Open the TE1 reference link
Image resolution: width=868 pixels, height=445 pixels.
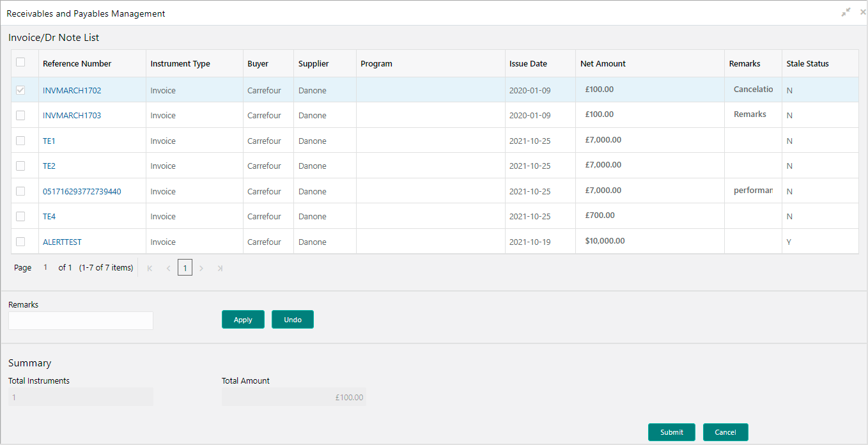click(49, 141)
